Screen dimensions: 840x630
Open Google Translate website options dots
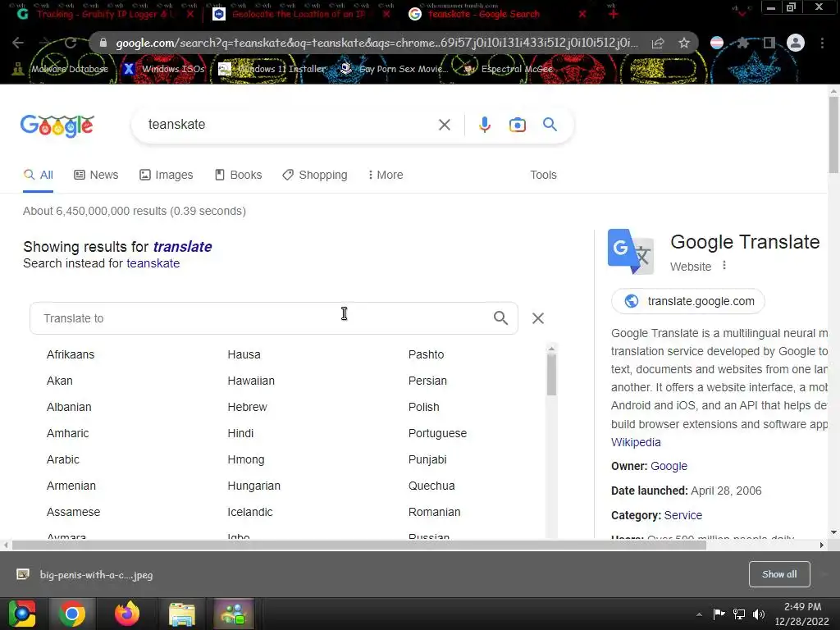click(724, 265)
